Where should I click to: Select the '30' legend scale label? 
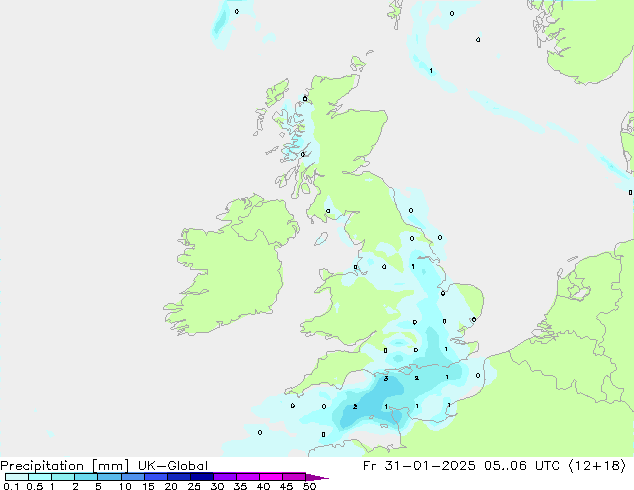coord(217,486)
